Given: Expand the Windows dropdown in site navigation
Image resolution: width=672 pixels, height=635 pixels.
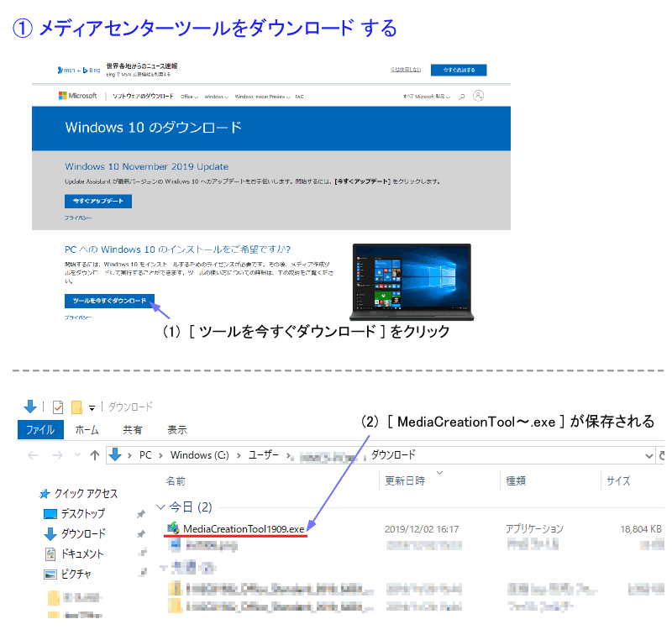Looking at the screenshot, I should pyautogui.click(x=216, y=97).
